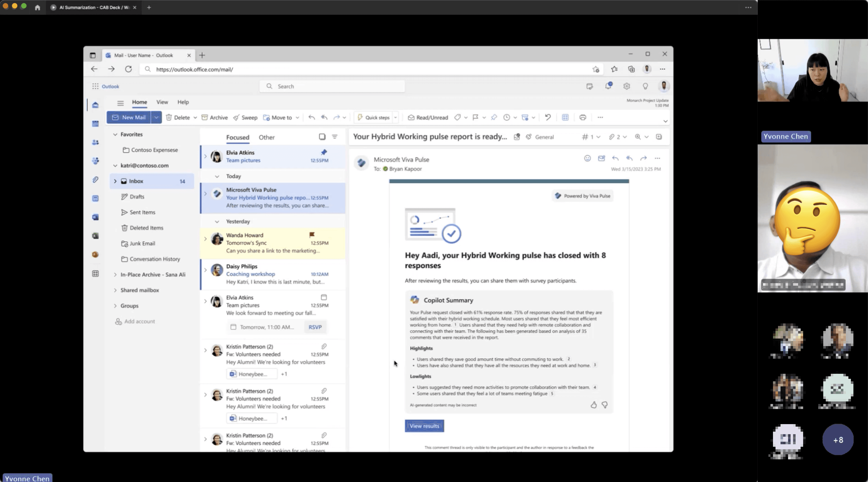
Task: Click RSVP on Team pictures invite
Action: pos(315,327)
